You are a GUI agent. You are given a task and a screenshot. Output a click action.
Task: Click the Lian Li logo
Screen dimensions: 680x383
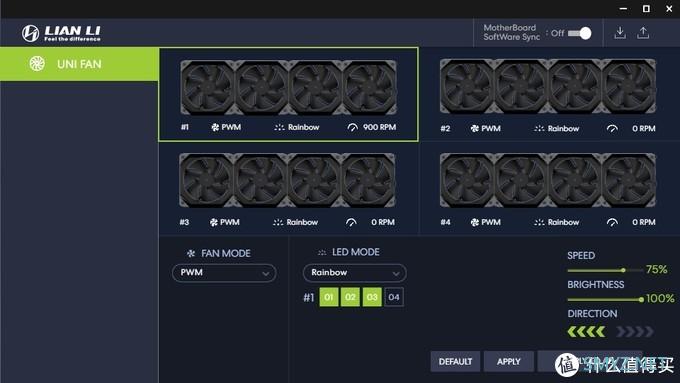61,33
